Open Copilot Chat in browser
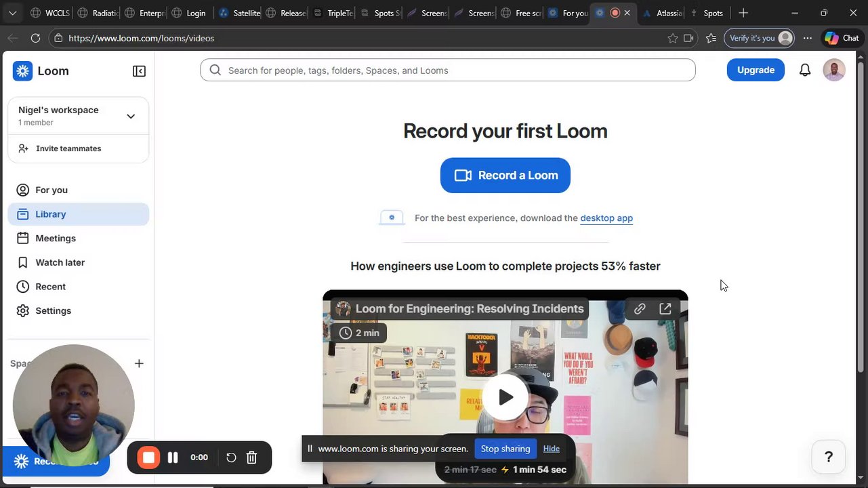 [842, 38]
